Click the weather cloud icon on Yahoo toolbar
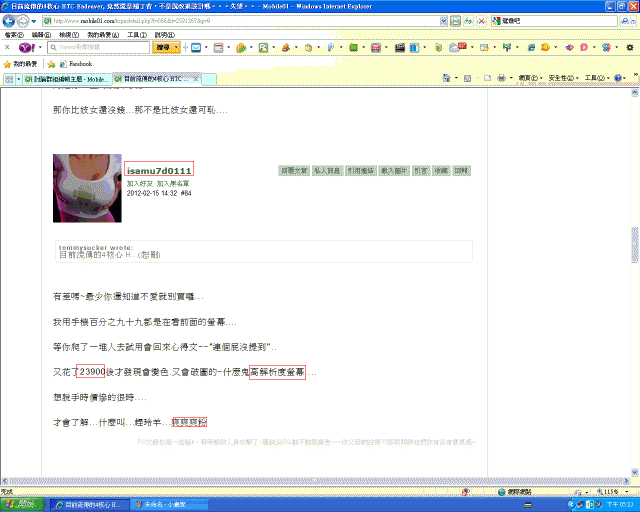This screenshot has width=640, height=512. [x=457, y=47]
